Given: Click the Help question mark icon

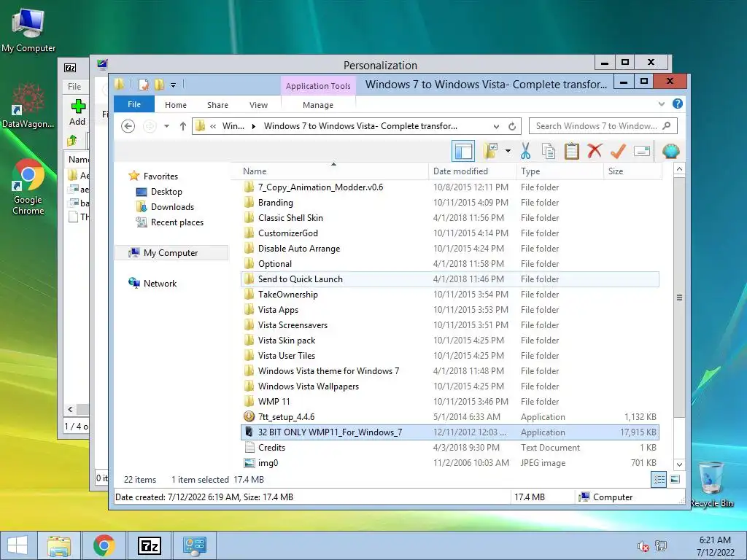Looking at the screenshot, I should [x=678, y=104].
